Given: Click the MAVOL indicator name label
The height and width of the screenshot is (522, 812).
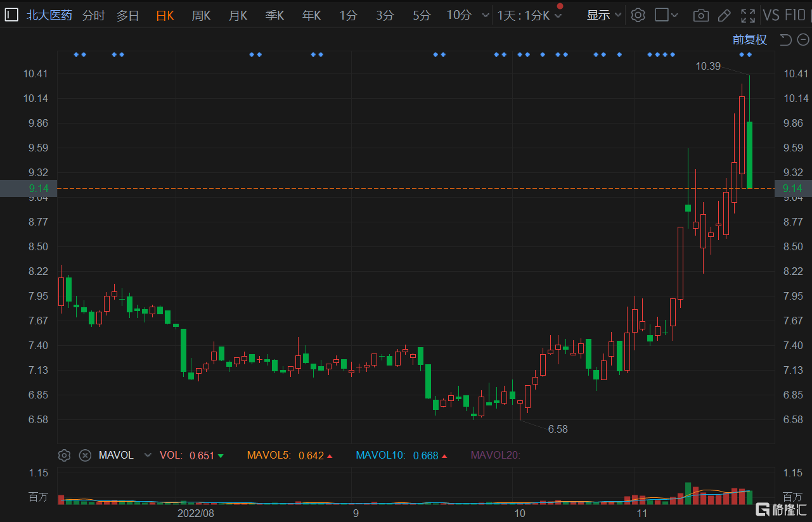Looking at the screenshot, I should 116,455.
